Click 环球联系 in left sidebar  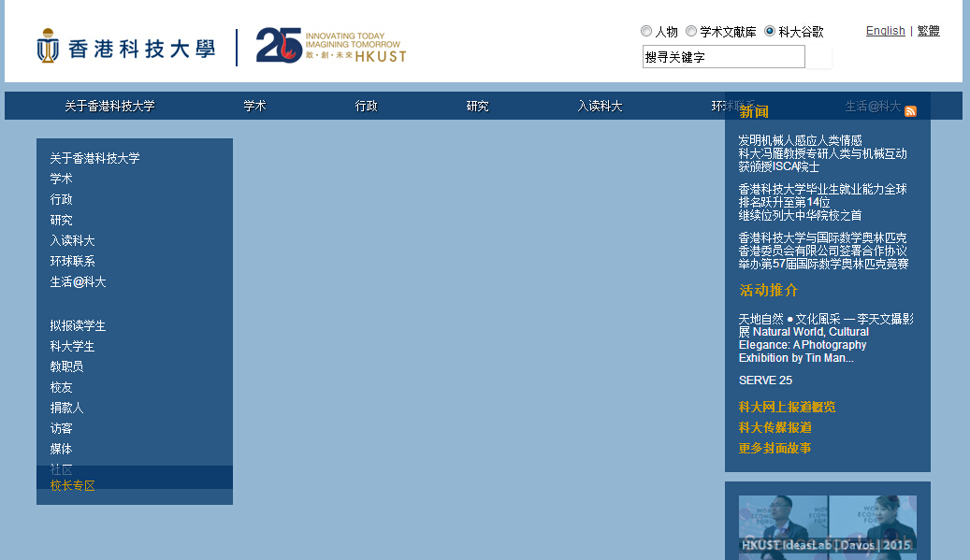tap(72, 262)
